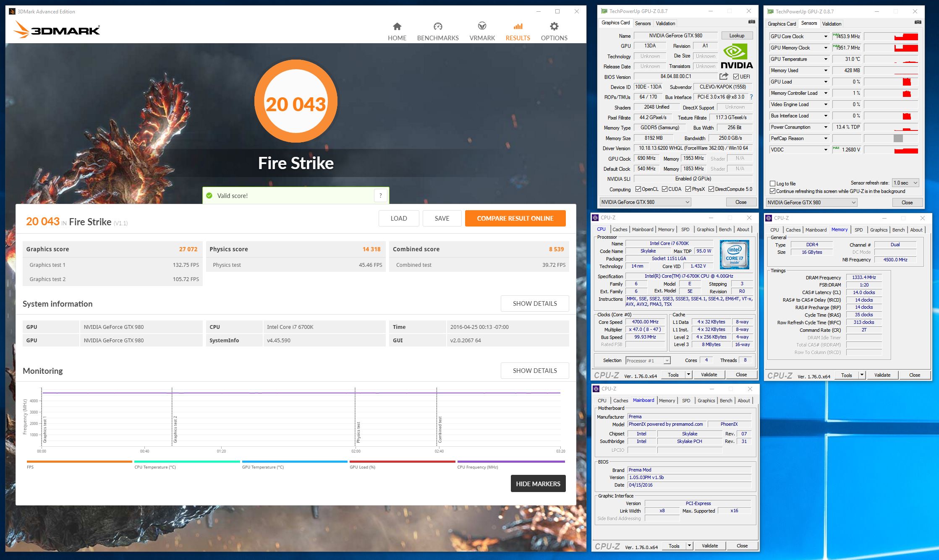The image size is (939, 560).
Task: Open the BENCHMARKS gauge icon in 3DMark
Action: (x=438, y=27)
